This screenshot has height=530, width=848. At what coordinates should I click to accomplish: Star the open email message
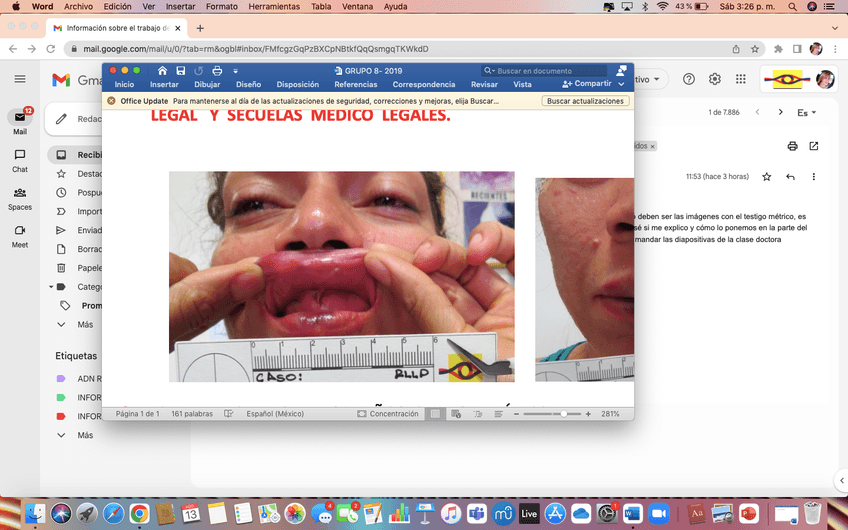pos(767,177)
